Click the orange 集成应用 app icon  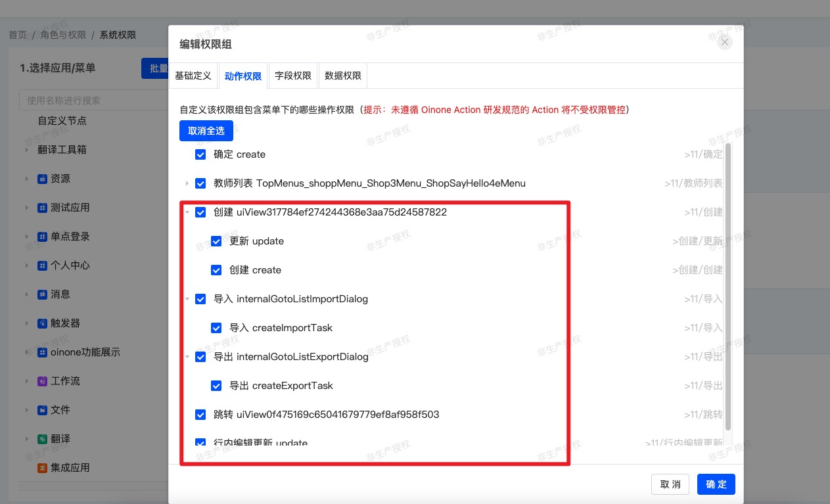coord(42,468)
